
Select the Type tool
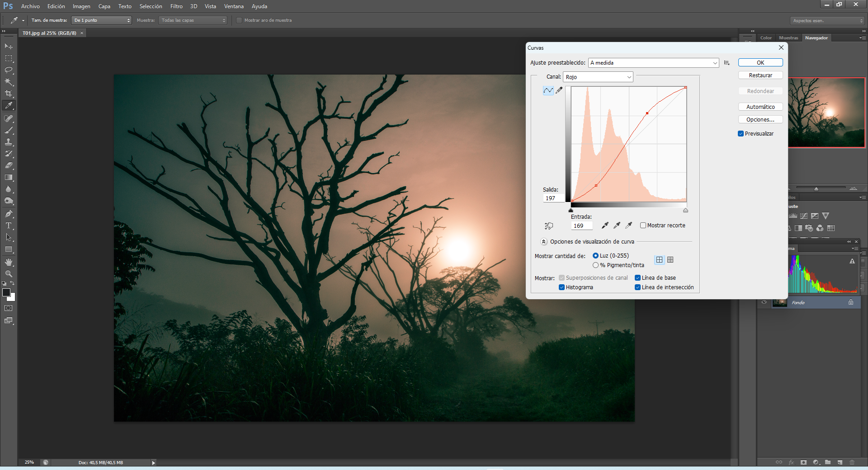tap(9, 226)
